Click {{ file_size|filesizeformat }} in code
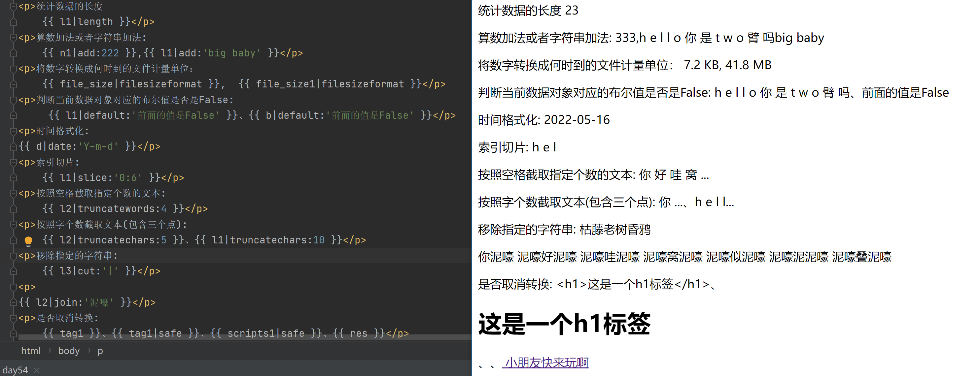 click(x=131, y=84)
